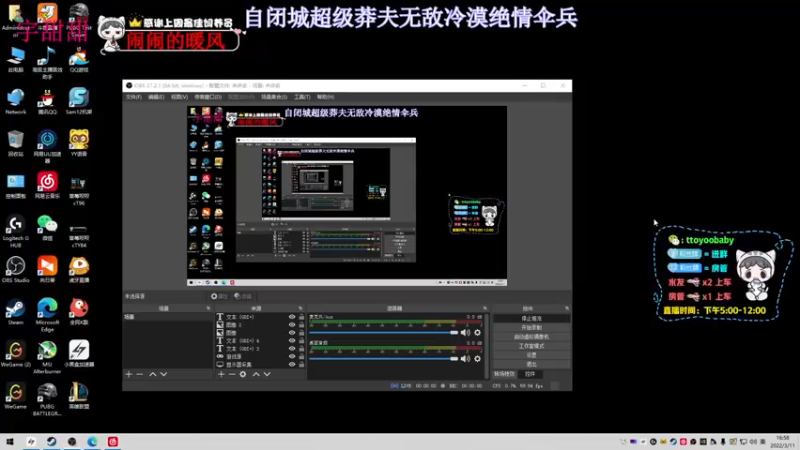This screenshot has height=450, width=800.
Task: Switch to the 转场特效 tab
Action: pyautogui.click(x=504, y=374)
